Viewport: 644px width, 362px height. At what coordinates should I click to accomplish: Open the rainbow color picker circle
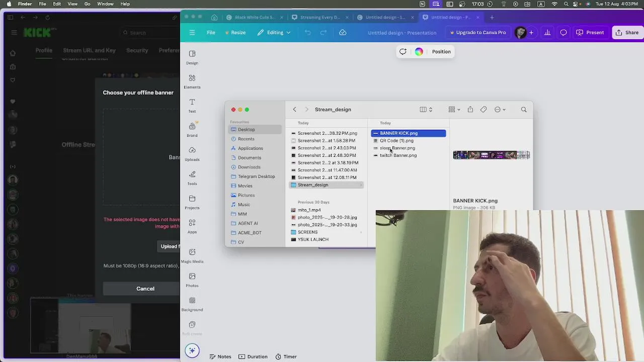419,51
